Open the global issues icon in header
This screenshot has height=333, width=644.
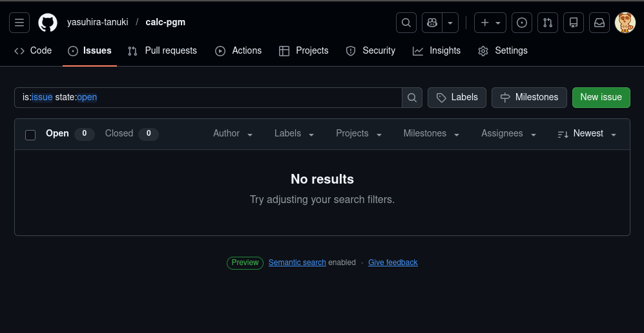click(522, 23)
